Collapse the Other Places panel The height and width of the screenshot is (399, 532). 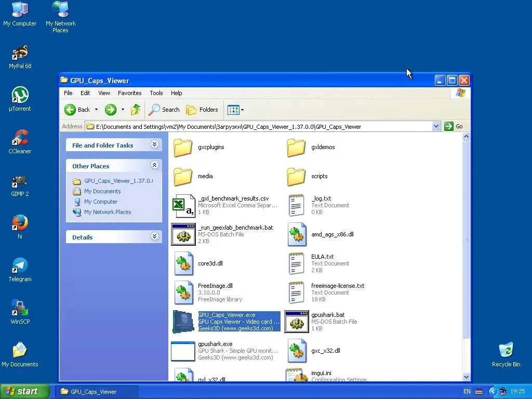pyautogui.click(x=155, y=165)
